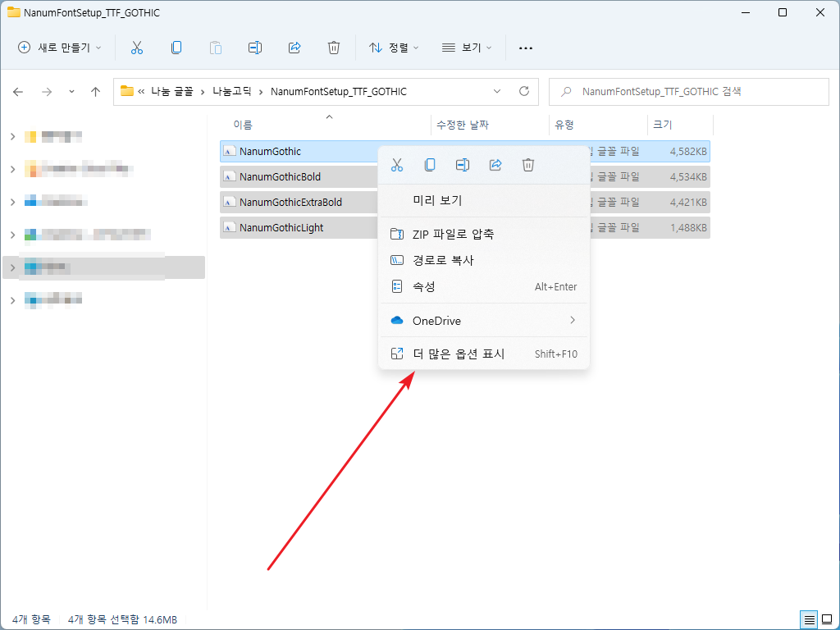The height and width of the screenshot is (630, 840).
Task: Select the NanumGothicLight file name
Action: pos(281,228)
